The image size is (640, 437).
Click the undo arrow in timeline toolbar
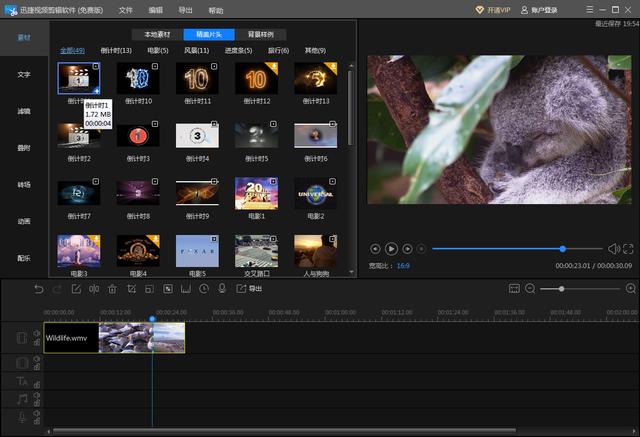39,289
